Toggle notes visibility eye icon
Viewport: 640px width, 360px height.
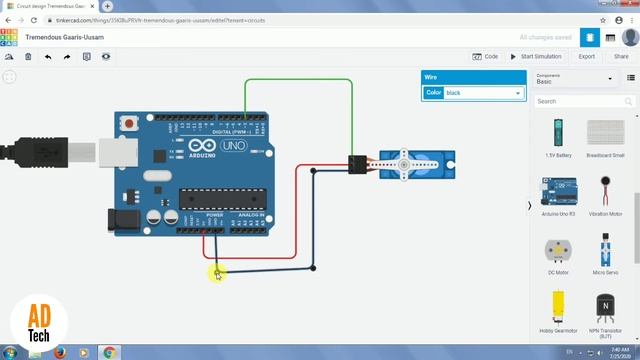coord(106,56)
